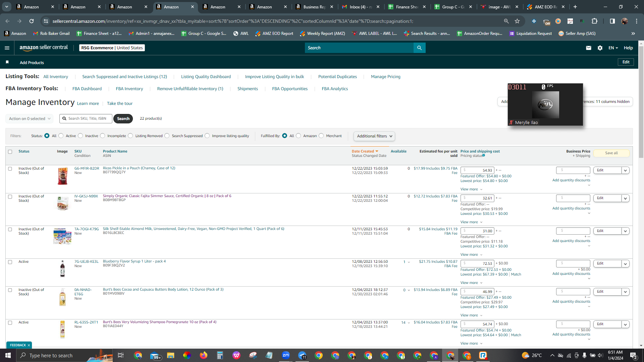644x362 pixels.
Task: Click the info icon next to Pricing status
Action: click(484, 156)
